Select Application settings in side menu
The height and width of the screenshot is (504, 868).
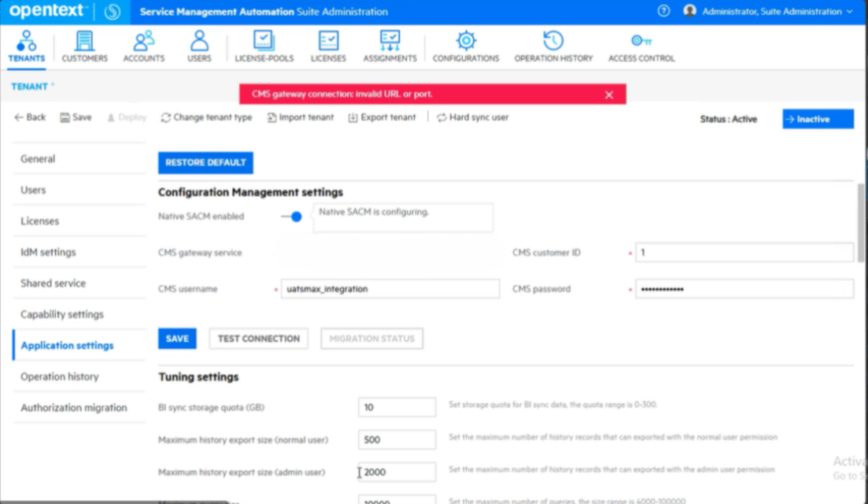click(79, 345)
